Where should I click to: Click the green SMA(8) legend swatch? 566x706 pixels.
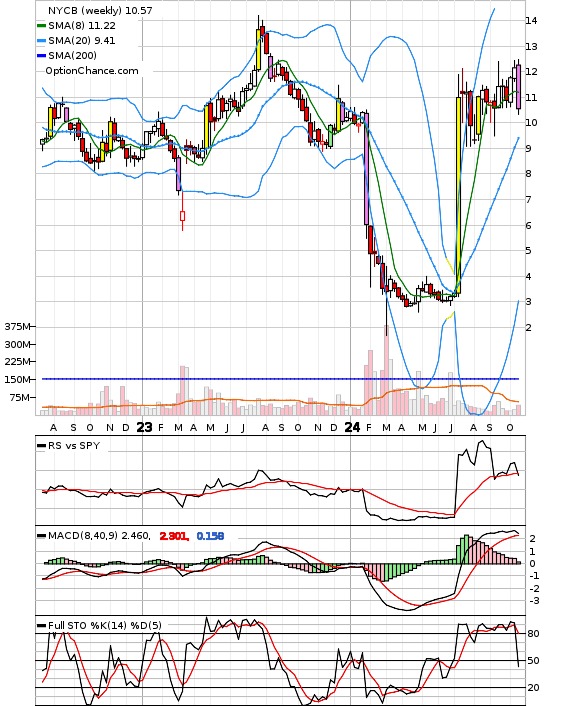coord(41,26)
